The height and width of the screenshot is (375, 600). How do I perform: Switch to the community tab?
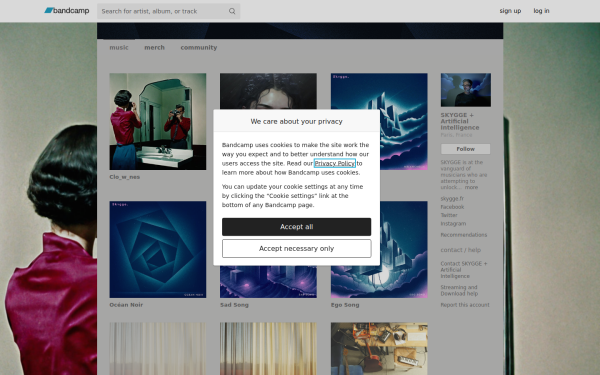click(199, 47)
